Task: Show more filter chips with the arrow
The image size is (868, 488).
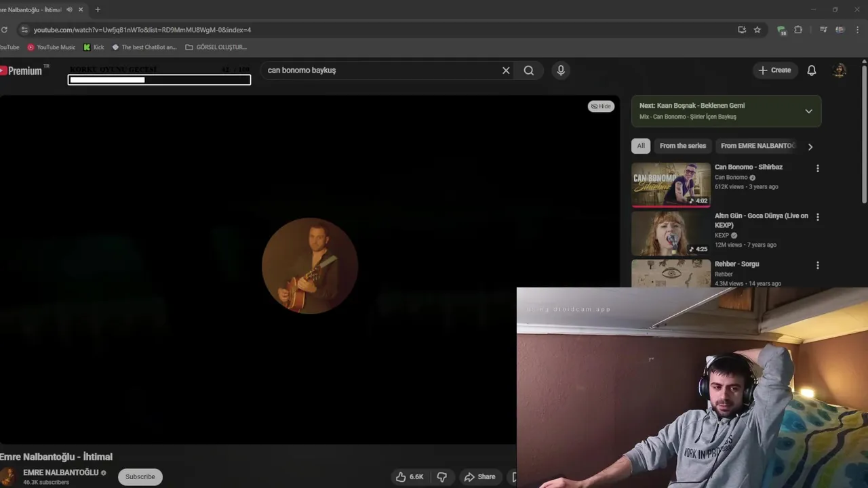Action: click(x=810, y=146)
